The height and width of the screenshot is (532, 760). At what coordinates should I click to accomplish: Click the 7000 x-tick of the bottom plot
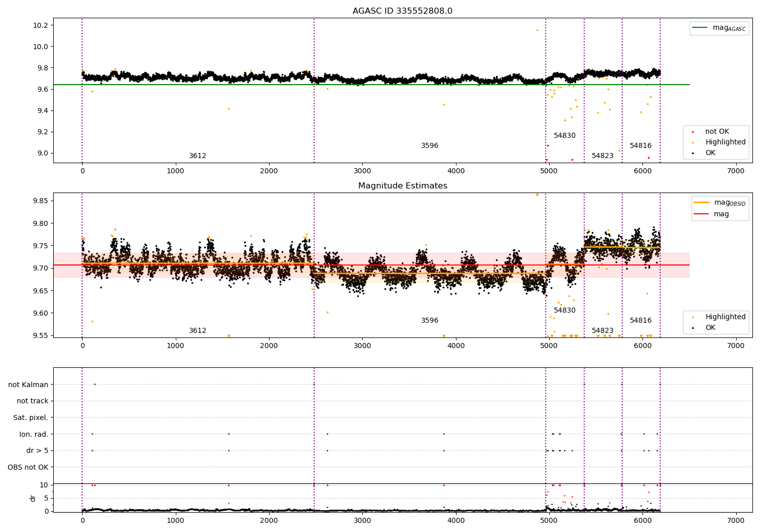click(x=736, y=520)
